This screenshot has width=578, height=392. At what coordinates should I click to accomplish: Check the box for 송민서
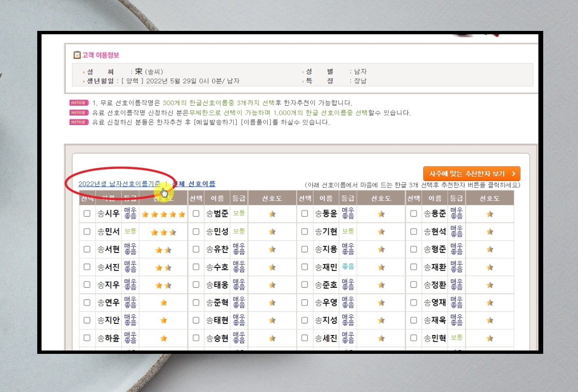click(87, 232)
